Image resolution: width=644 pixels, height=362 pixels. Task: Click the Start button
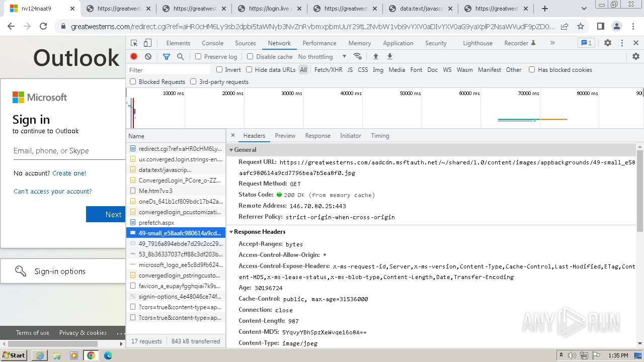pos(14,355)
